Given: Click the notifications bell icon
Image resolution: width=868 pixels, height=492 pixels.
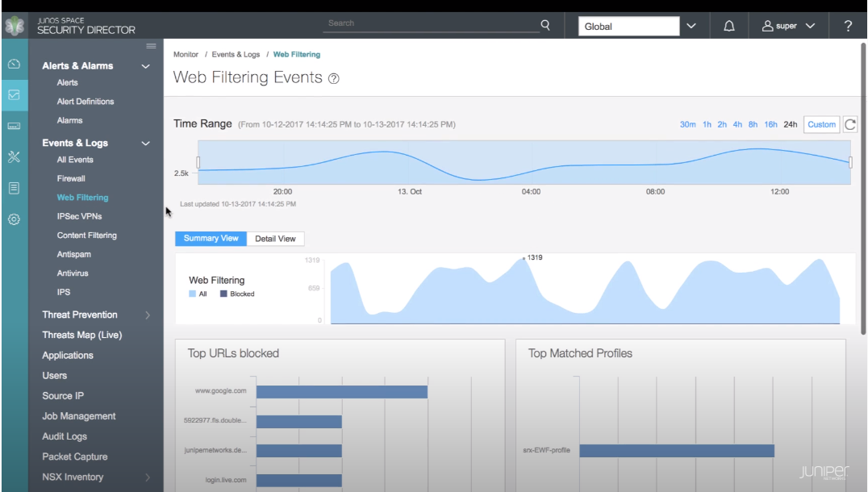Looking at the screenshot, I should tap(729, 27).
